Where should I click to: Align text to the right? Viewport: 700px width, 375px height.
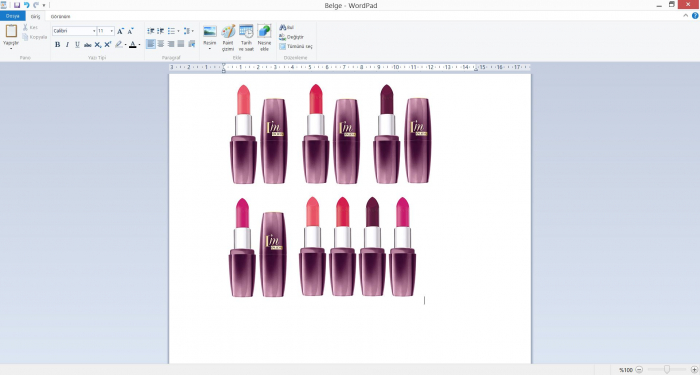(x=171, y=44)
